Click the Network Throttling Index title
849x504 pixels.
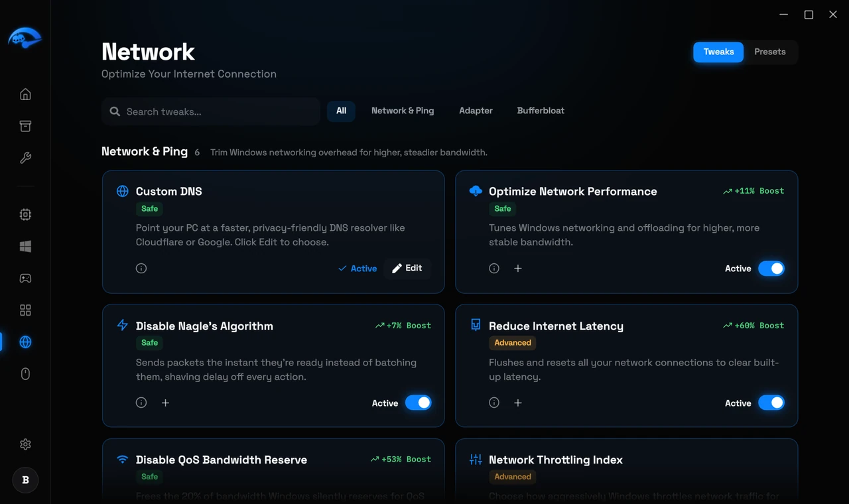(555, 460)
